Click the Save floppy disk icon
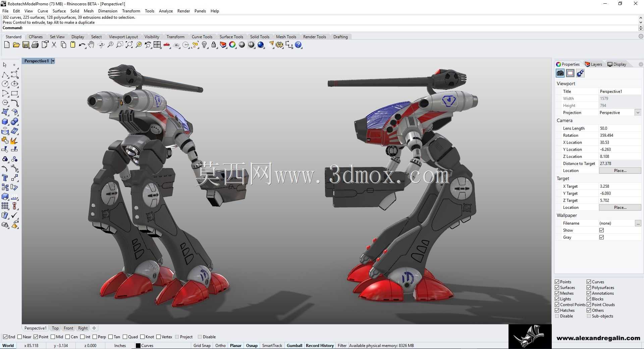 coord(25,45)
